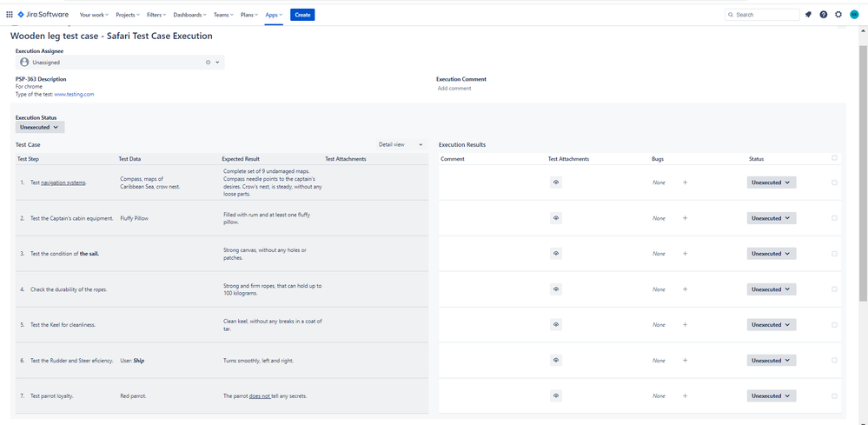868x425 pixels.
Task: Add a bug to parrot loyalty step
Action: [x=685, y=395]
